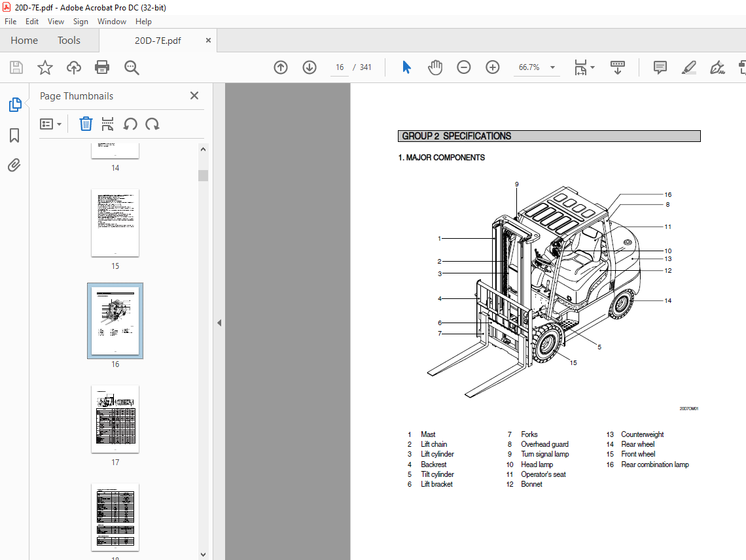Close the Page Thumbnails panel
Image resolution: width=746 pixels, height=560 pixels.
tap(194, 96)
